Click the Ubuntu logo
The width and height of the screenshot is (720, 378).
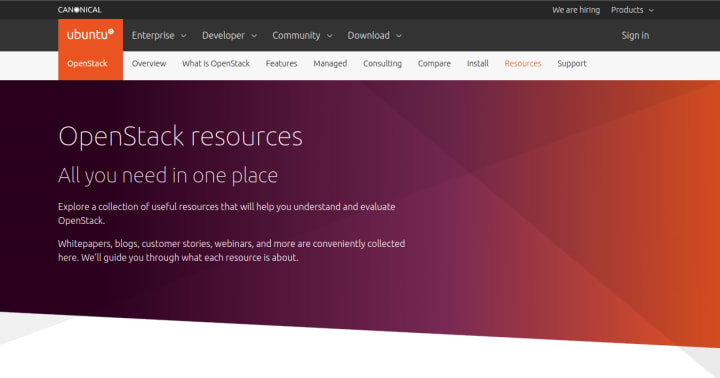[x=90, y=35]
